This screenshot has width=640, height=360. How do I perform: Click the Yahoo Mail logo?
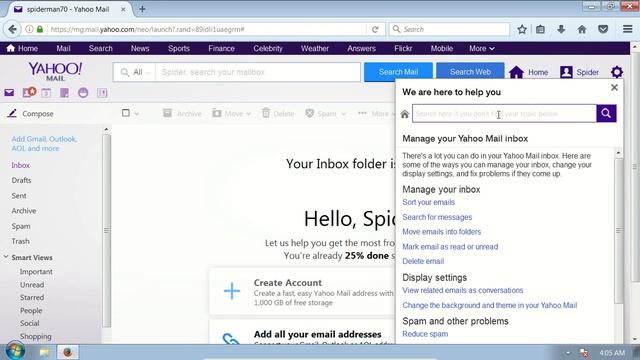pyautogui.click(x=55, y=71)
